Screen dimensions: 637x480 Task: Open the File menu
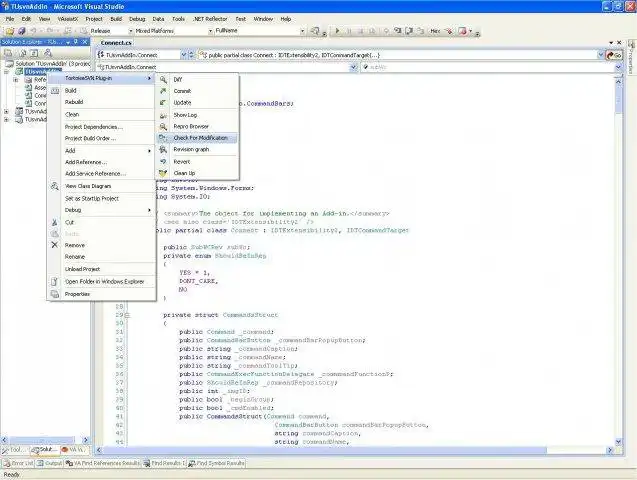pyautogui.click(x=10, y=19)
